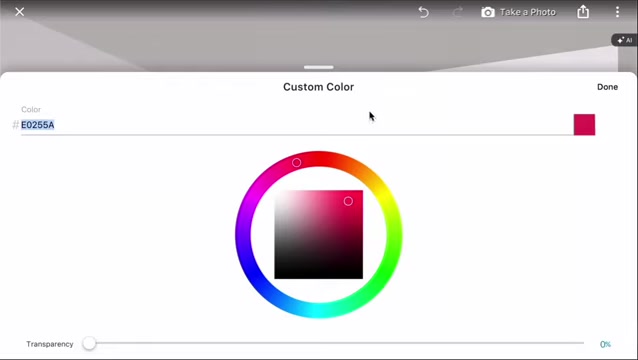Open the AI sparkle tool
Viewport: 638px width, 360px height.
tap(625, 40)
